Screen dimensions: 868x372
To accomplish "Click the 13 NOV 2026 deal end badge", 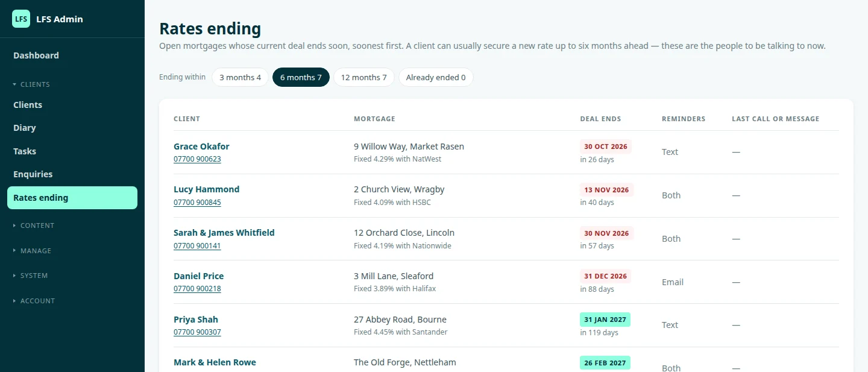I will [606, 190].
